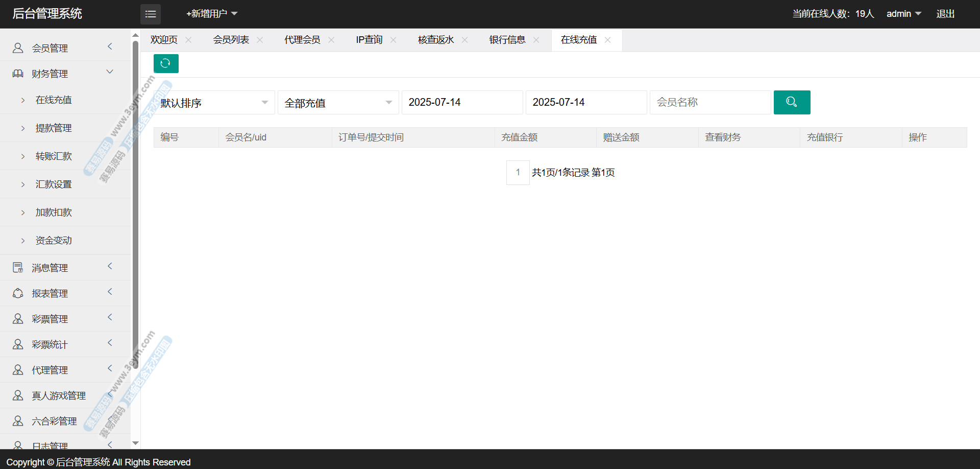
Task: Open the 全部充值 type dropdown
Action: 338,103
